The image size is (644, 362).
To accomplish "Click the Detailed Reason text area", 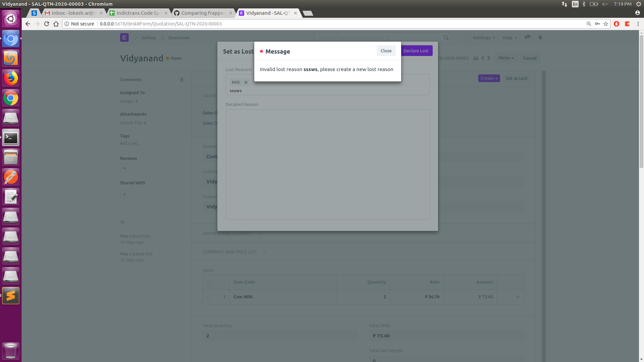I will pos(327,164).
